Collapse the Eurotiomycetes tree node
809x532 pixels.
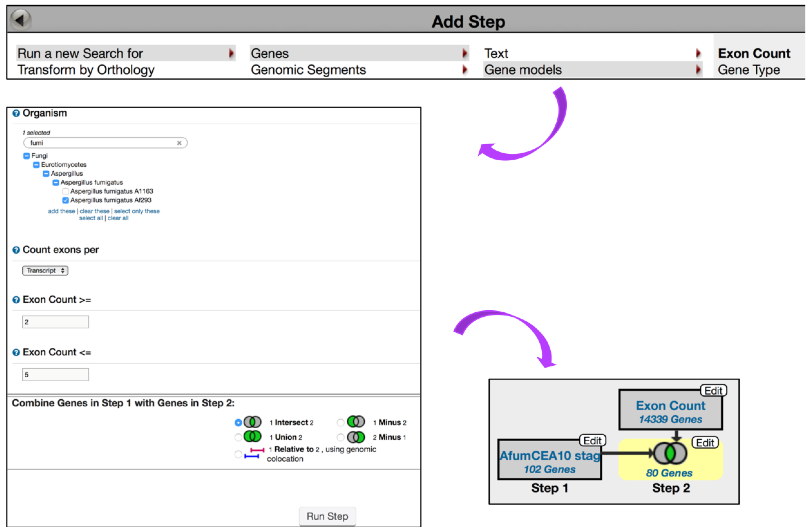tap(36, 165)
